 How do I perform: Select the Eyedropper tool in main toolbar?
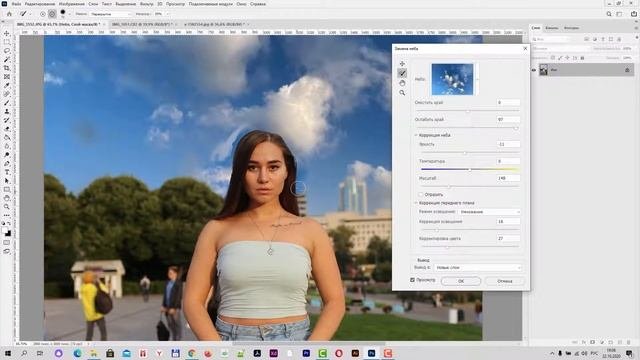(x=7, y=85)
